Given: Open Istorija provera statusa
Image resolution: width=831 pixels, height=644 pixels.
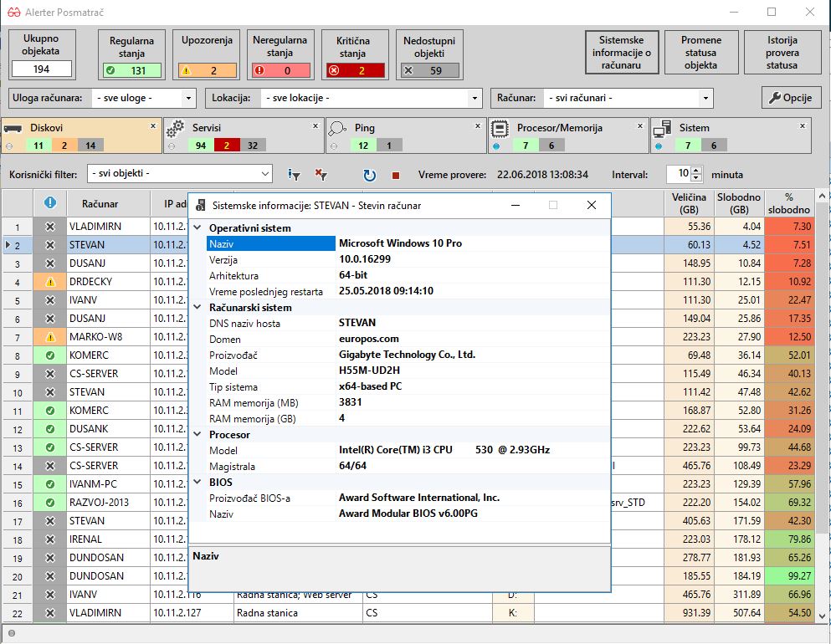Looking at the screenshot, I should pos(782,53).
